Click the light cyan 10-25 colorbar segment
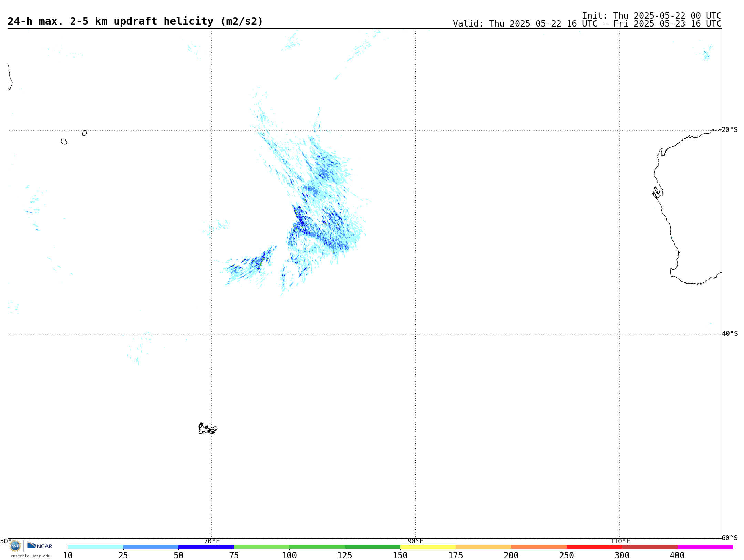This screenshot has width=744, height=560. (95, 547)
